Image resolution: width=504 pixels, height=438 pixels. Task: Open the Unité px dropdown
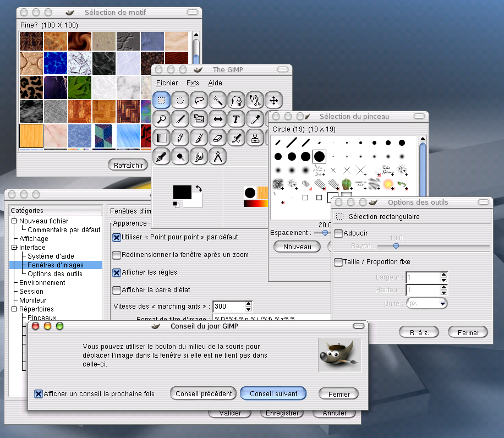point(427,303)
